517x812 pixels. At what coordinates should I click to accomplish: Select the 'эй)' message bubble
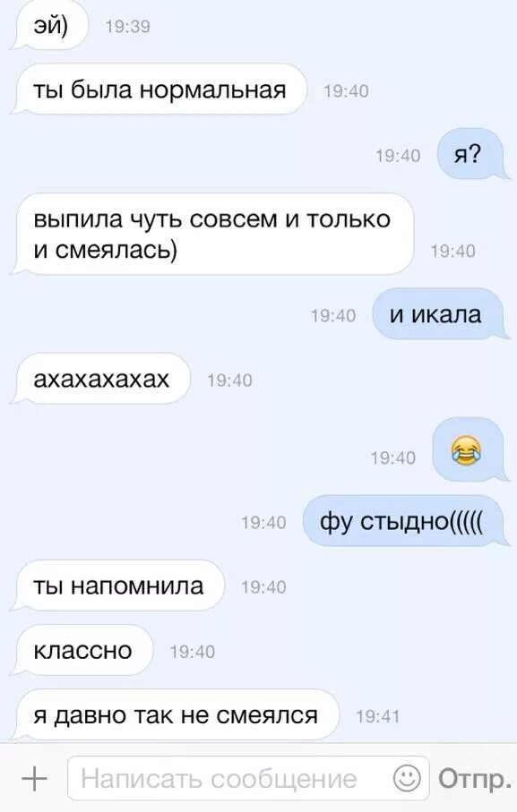pos(50,25)
